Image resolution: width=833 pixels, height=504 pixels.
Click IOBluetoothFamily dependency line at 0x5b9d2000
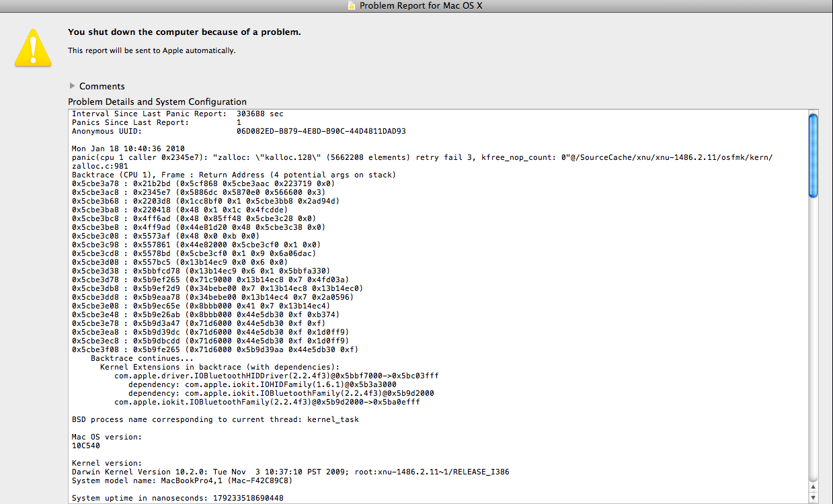[x=281, y=394]
